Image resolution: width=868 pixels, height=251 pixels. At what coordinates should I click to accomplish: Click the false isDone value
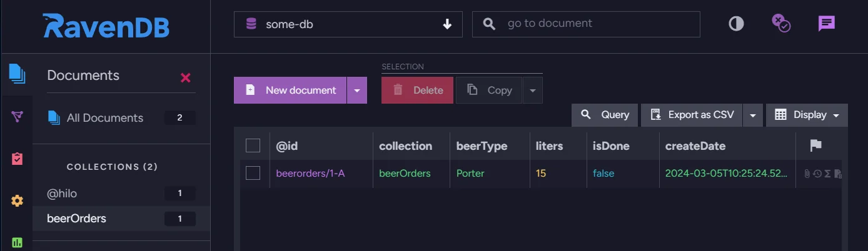[603, 173]
